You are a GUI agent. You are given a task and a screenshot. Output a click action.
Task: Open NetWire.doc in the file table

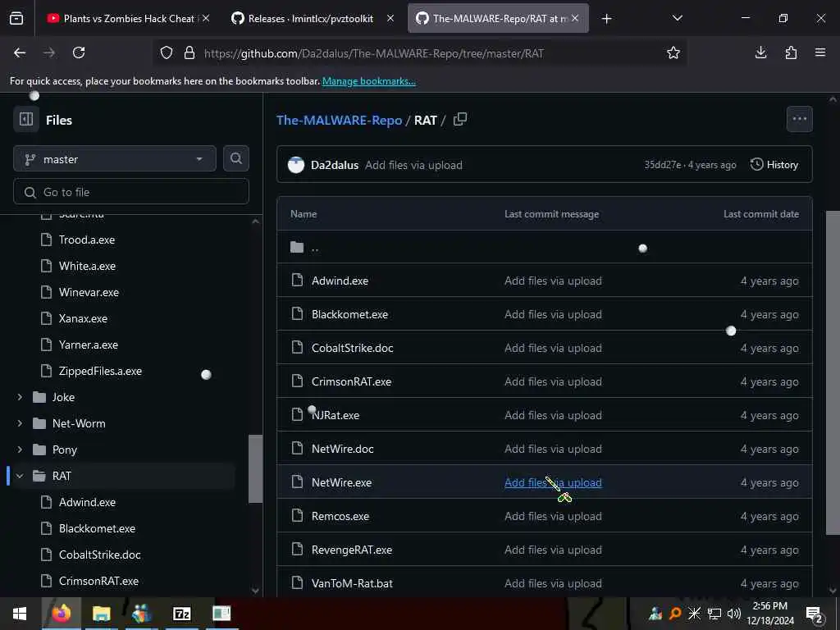pyautogui.click(x=342, y=449)
